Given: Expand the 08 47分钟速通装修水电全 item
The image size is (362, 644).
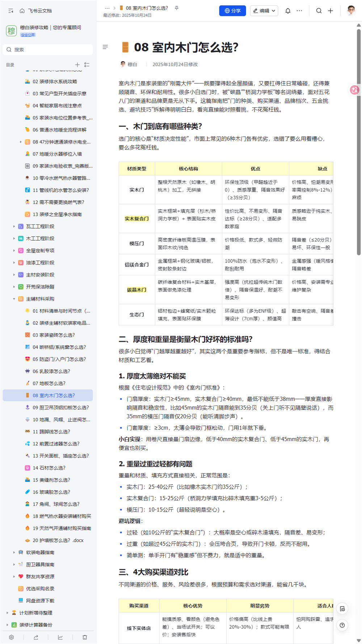Looking at the screenshot, I should [x=21, y=142].
